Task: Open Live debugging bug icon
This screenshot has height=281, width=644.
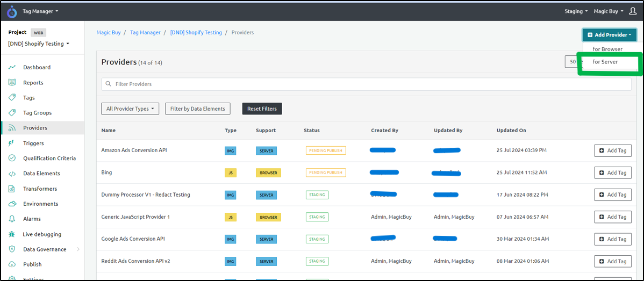Action: pyautogui.click(x=12, y=234)
